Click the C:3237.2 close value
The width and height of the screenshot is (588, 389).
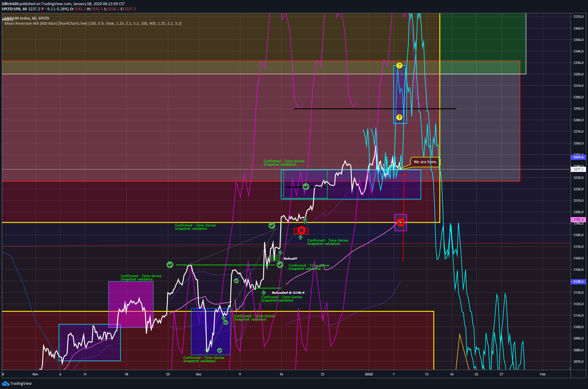128,9
